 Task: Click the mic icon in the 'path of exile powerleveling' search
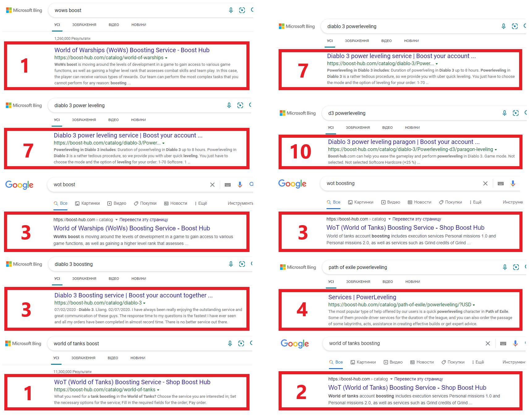point(505,267)
